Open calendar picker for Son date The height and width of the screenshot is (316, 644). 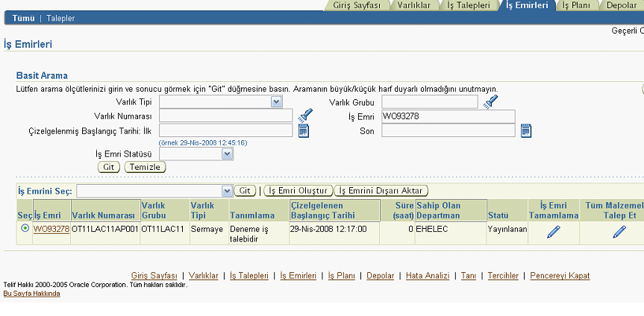pos(526,130)
